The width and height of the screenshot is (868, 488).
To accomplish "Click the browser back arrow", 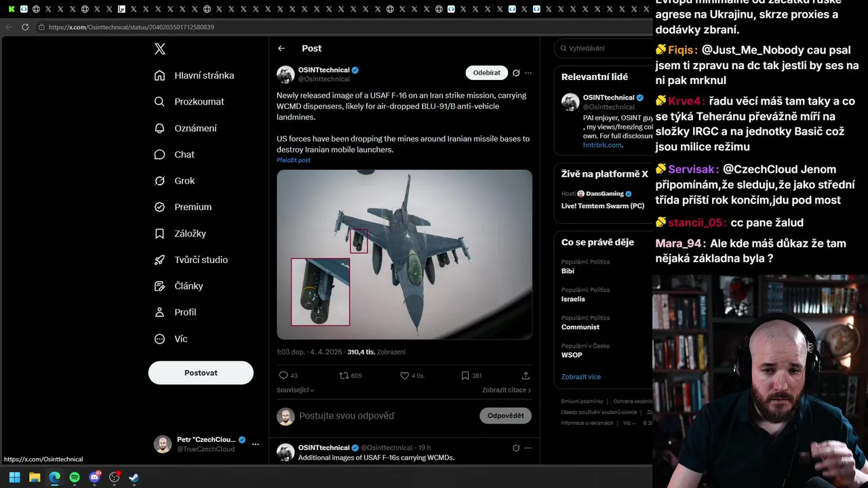I will click(9, 27).
